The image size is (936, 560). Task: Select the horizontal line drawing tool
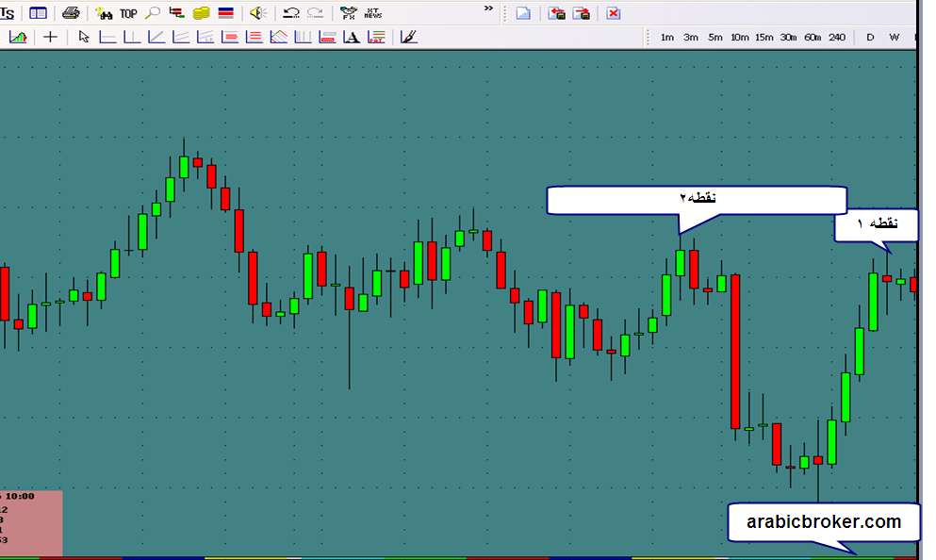tap(107, 37)
